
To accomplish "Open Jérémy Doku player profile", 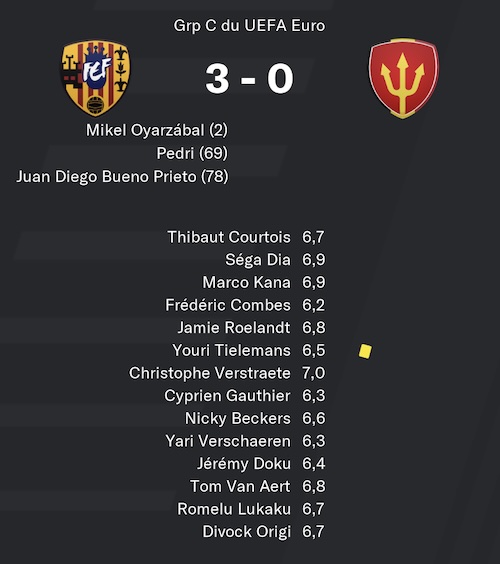I will click(x=244, y=464).
